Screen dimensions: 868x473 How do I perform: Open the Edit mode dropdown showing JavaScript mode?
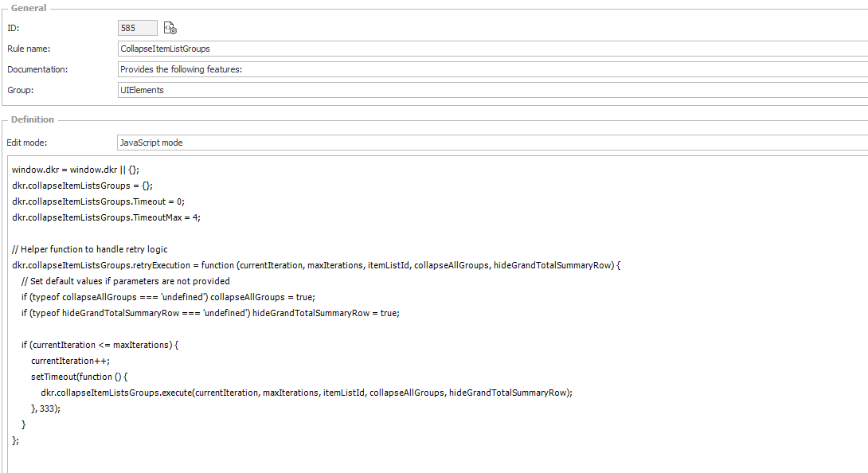[478, 143]
